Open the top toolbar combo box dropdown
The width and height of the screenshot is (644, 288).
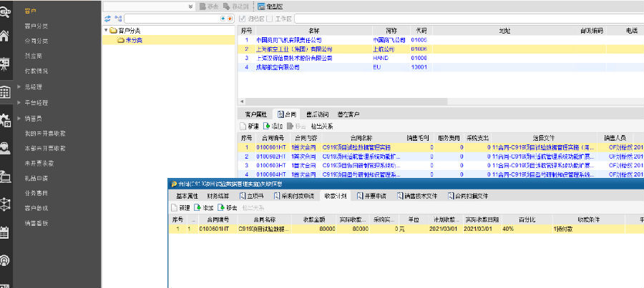pos(191,6)
